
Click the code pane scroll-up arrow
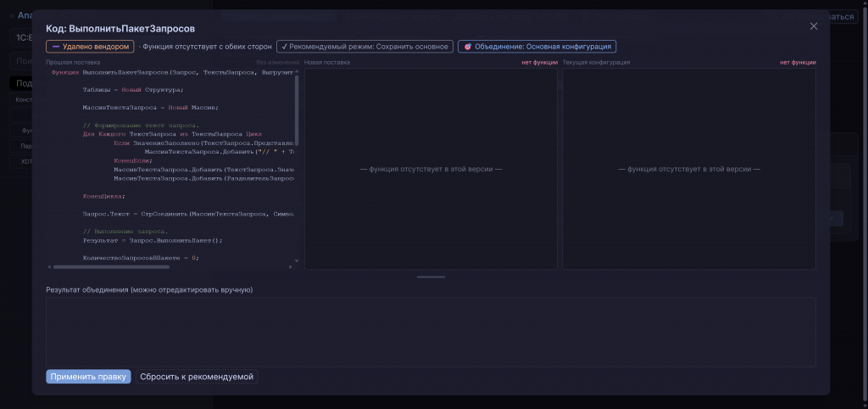297,71
